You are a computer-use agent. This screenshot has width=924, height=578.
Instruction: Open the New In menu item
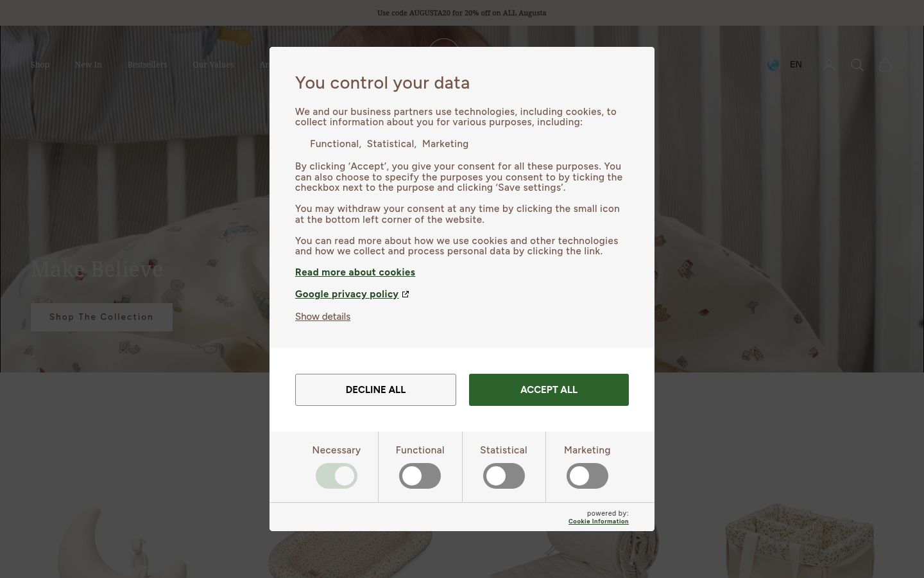pyautogui.click(x=89, y=64)
